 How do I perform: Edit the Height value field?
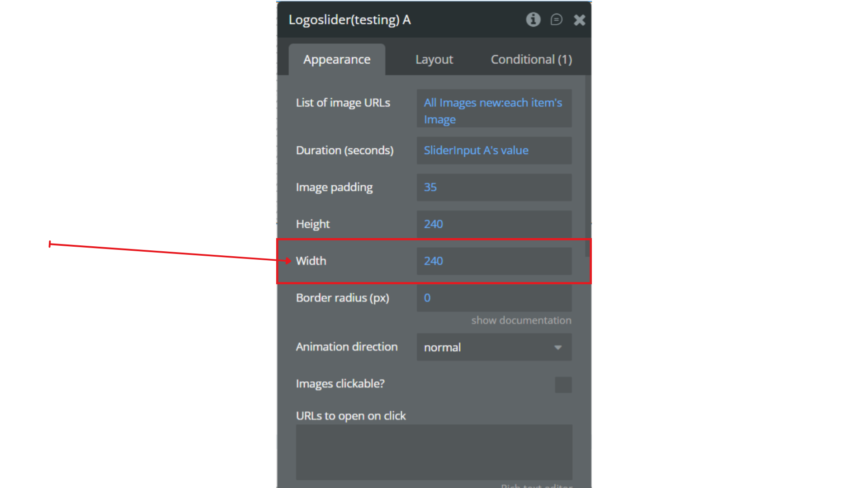[x=494, y=224]
